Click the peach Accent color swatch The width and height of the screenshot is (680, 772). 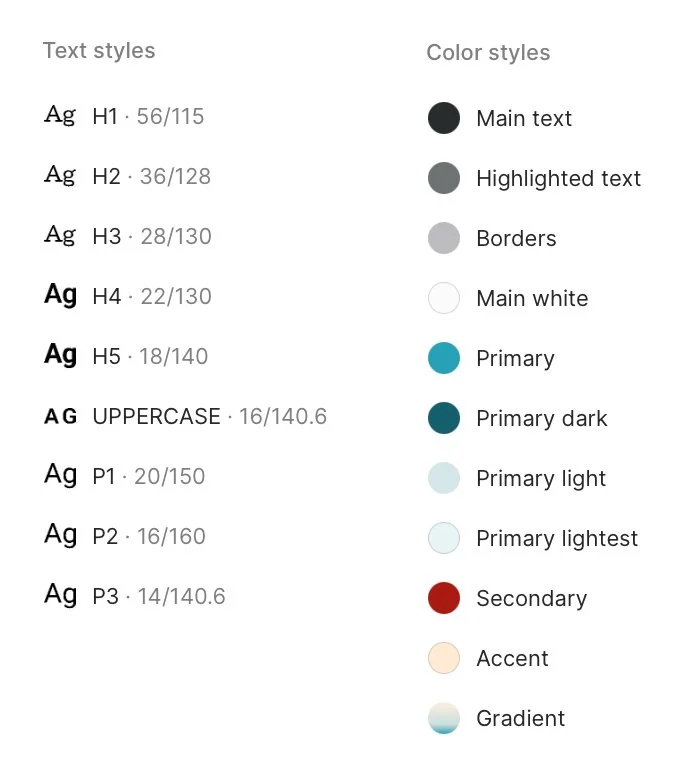click(x=444, y=658)
